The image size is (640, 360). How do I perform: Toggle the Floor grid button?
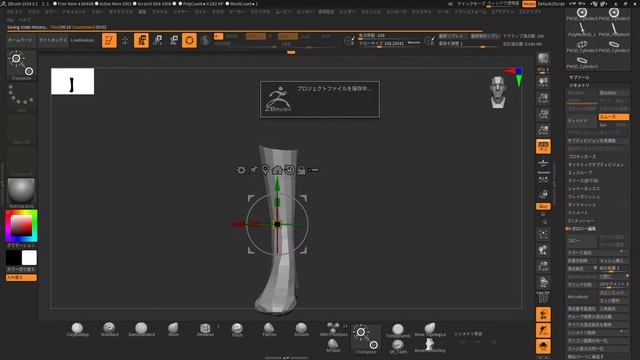543,164
